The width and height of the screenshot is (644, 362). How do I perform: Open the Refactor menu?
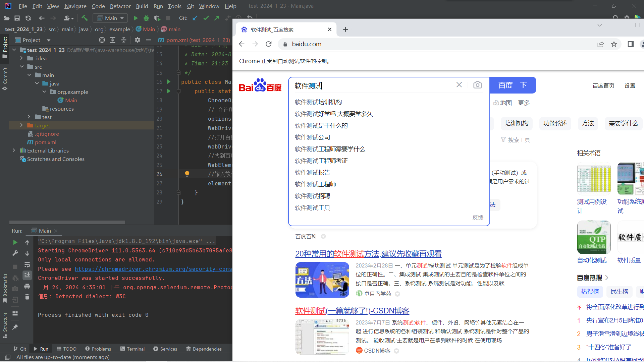[x=120, y=6]
